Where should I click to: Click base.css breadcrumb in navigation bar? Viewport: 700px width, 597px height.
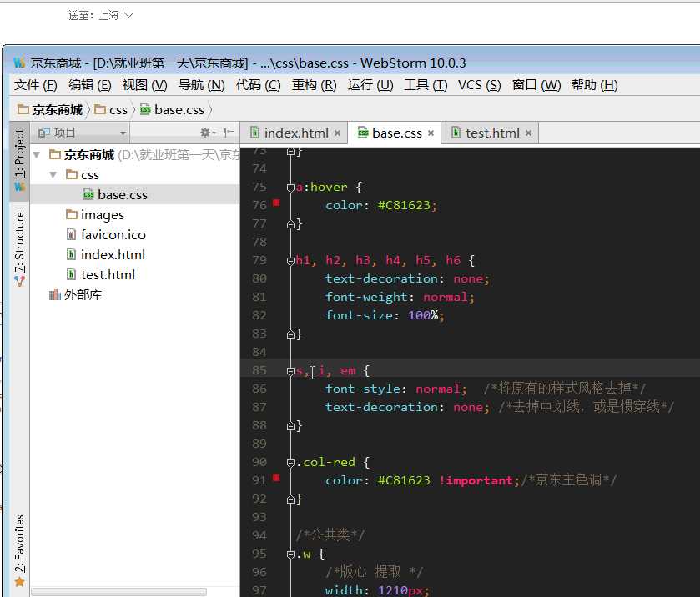[x=173, y=110]
